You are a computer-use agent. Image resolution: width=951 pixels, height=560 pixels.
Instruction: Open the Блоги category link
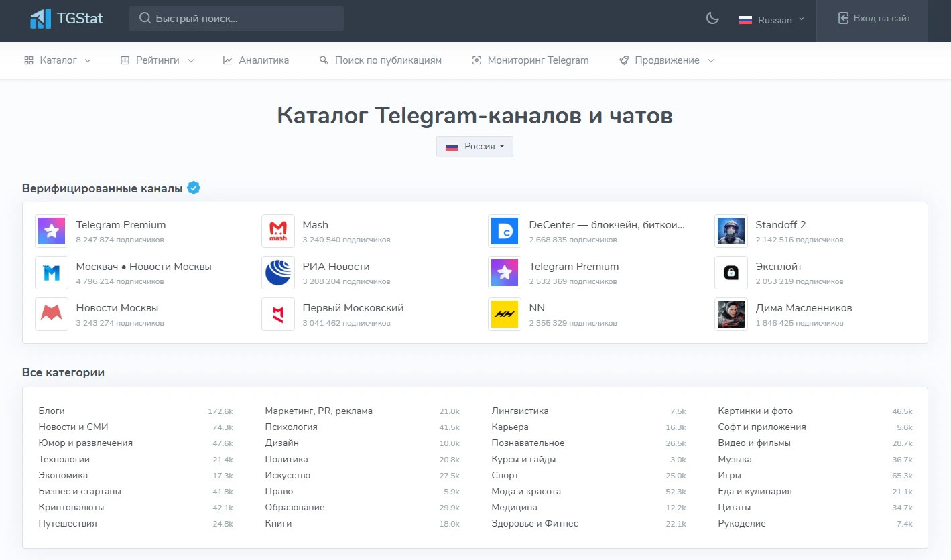coord(52,411)
